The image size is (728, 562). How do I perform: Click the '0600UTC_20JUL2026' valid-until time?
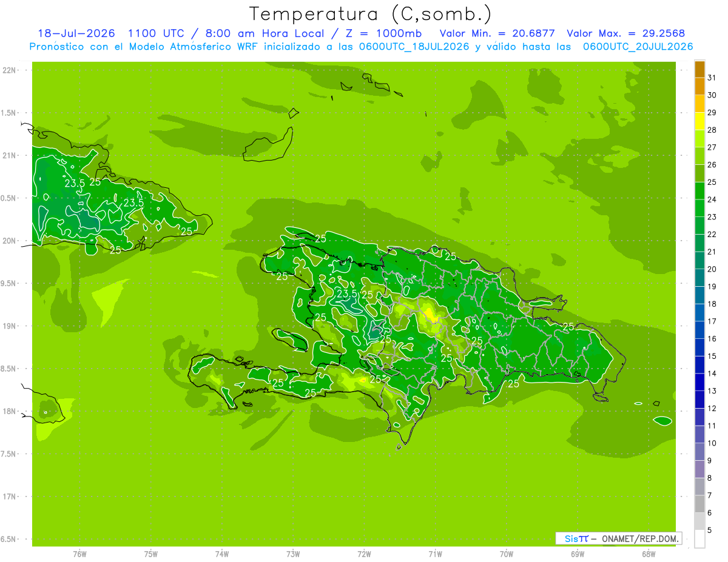638,47
